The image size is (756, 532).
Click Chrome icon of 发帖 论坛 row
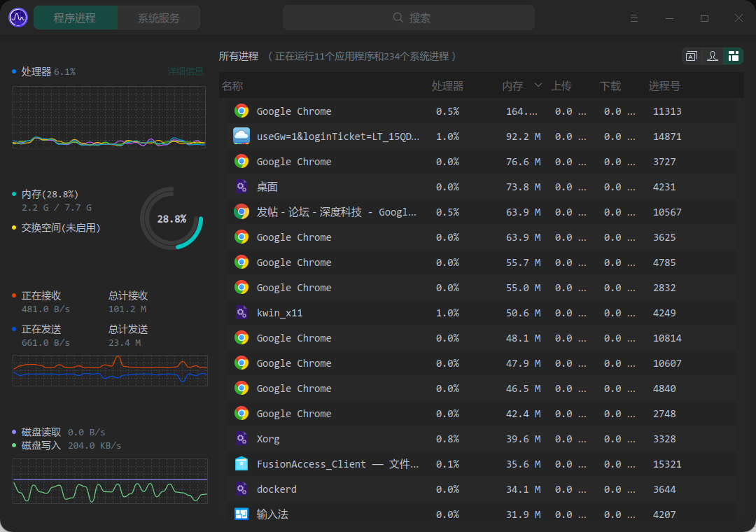[241, 211]
